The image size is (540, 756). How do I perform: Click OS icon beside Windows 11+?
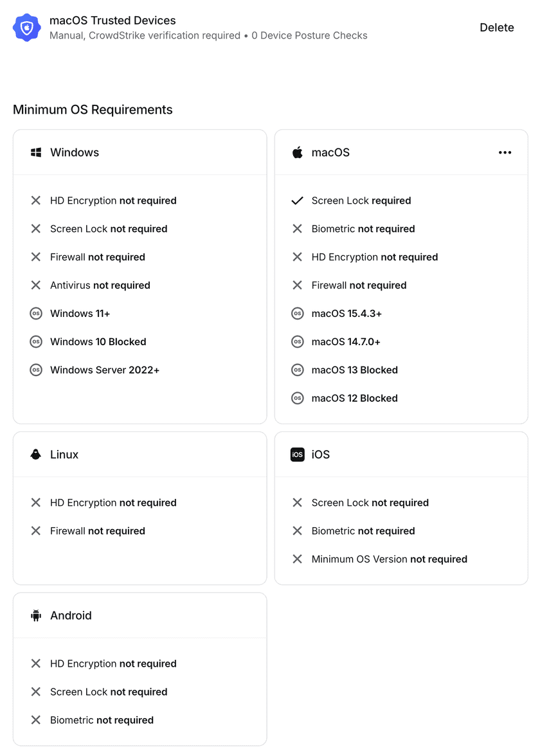[x=36, y=314]
